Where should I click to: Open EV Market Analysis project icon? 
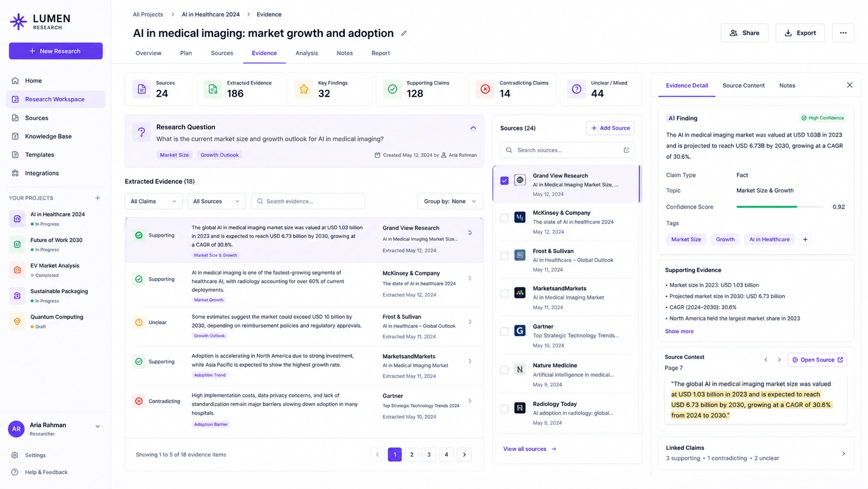click(17, 270)
